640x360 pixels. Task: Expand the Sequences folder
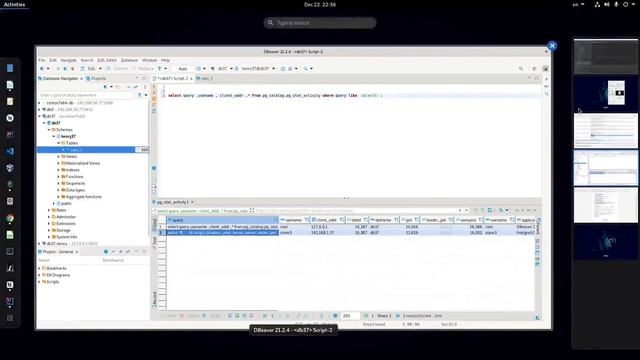click(58, 183)
